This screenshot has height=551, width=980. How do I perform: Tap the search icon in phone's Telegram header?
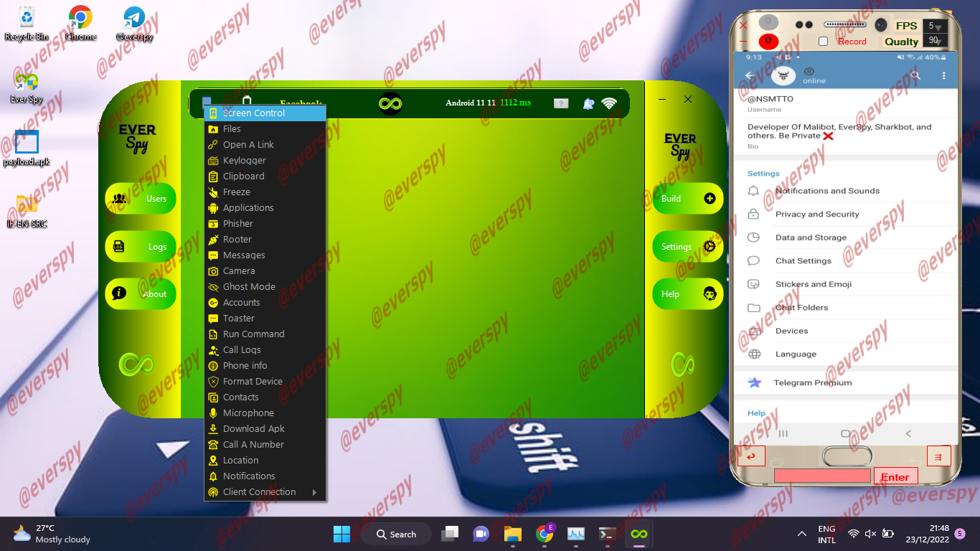click(x=915, y=75)
